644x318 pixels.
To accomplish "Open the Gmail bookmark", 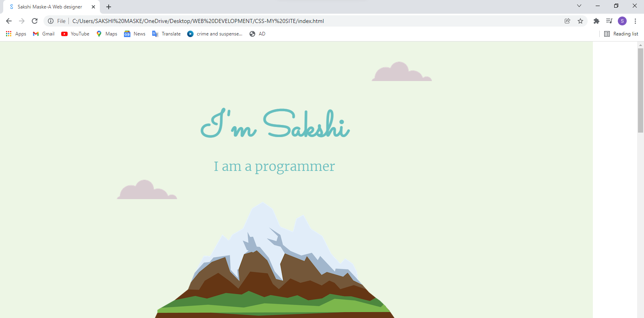I will coord(44,34).
